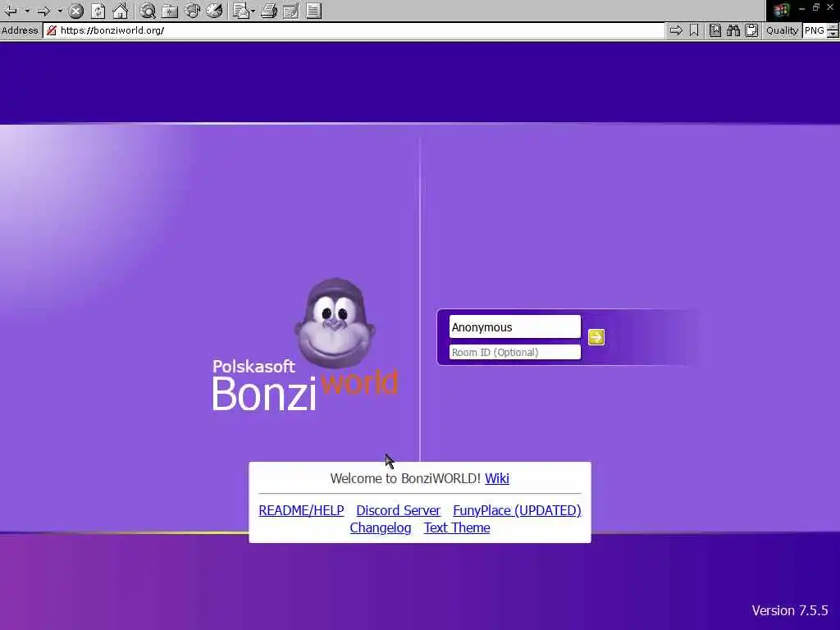This screenshot has width=840, height=630.
Task: Click the Anonymous nickname field
Action: point(515,326)
